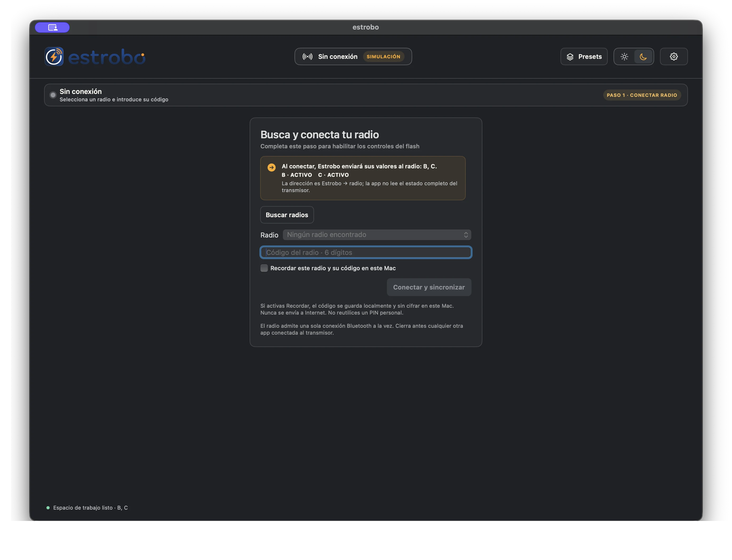This screenshot has width=732, height=560.
Task: Click the SIMULACIÓN badge
Action: pyautogui.click(x=383, y=57)
